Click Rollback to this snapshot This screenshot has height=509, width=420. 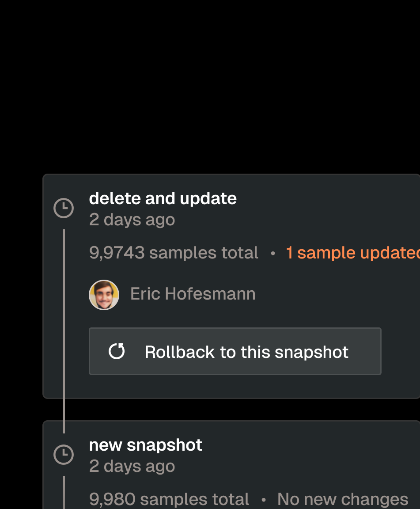click(x=235, y=351)
